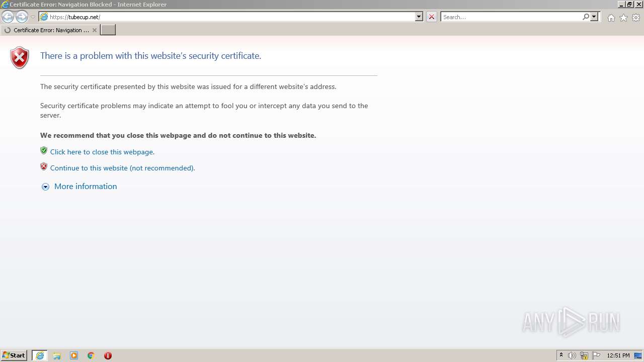The image size is (644, 362).
Task: Click the browser Forward arrow button
Action: [x=22, y=17]
